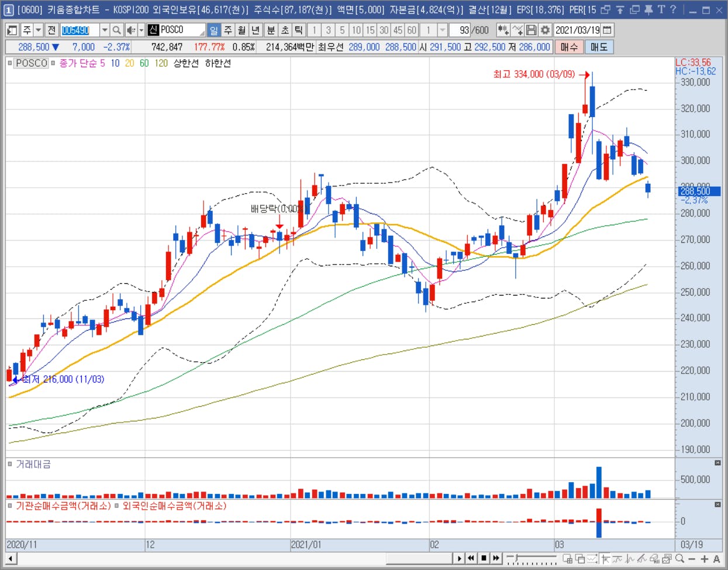This screenshot has width=728, height=570.
Task: Toggle the 거래대금 indicator checkbox
Action: pyautogui.click(x=10, y=464)
